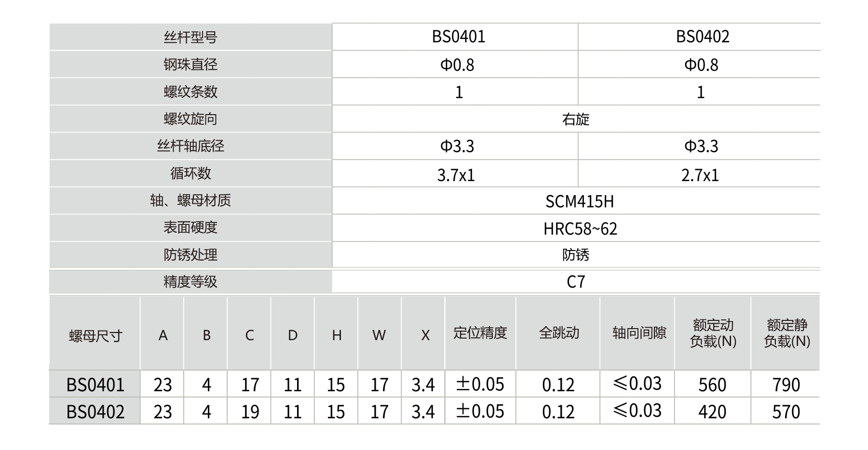Click the 2.7x1 circulation count cell
868x450 pixels.
coord(700,174)
